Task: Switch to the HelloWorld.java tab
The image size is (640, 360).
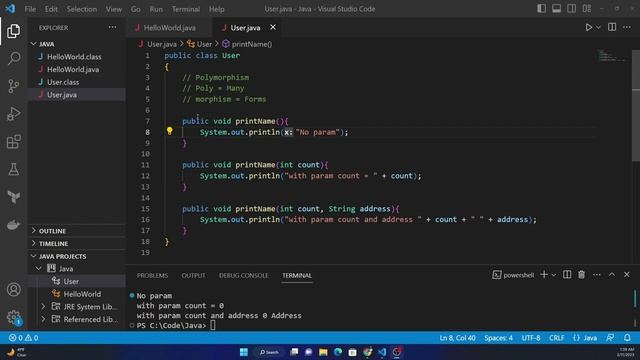Action: [169, 27]
